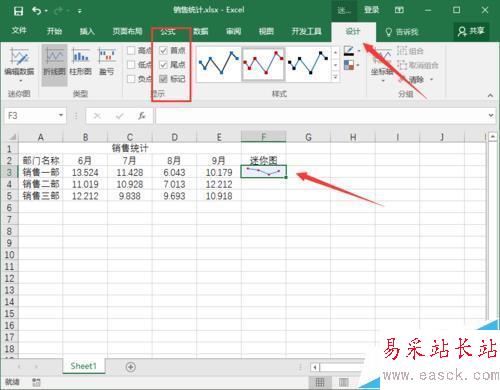500x390 pixels.
Task: Open the Undo history dropdown arrow
Action: [x=46, y=11]
